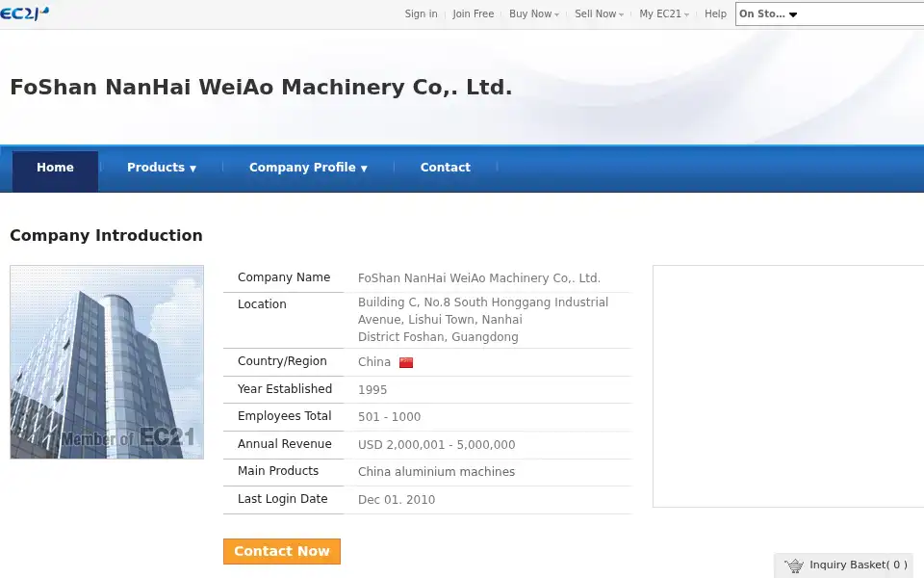The height and width of the screenshot is (578, 924).
Task: Click the Company Introduction heading
Action: click(x=106, y=235)
